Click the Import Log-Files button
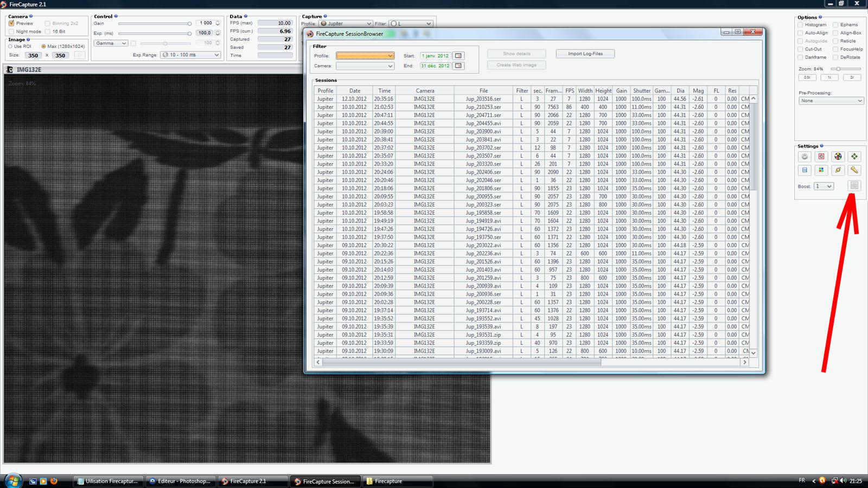 point(585,54)
